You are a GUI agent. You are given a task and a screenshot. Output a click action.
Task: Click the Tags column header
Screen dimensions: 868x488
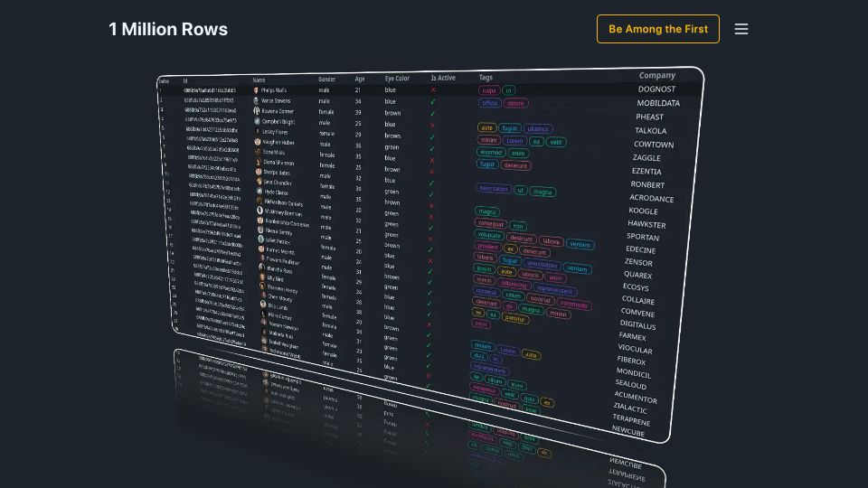click(x=486, y=78)
